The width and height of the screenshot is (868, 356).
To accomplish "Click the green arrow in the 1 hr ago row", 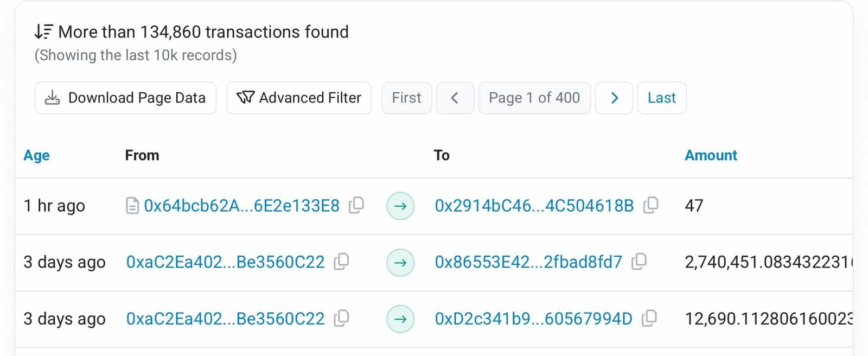I will click(400, 206).
